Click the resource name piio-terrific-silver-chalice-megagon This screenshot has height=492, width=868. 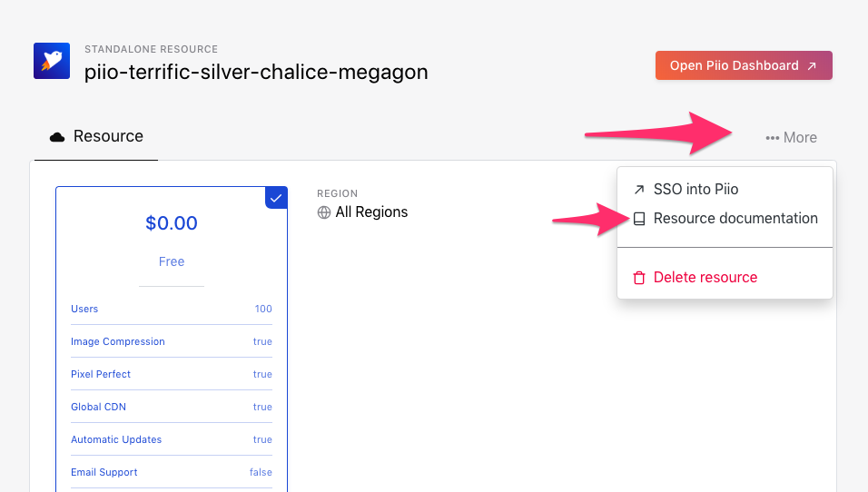[x=256, y=72]
